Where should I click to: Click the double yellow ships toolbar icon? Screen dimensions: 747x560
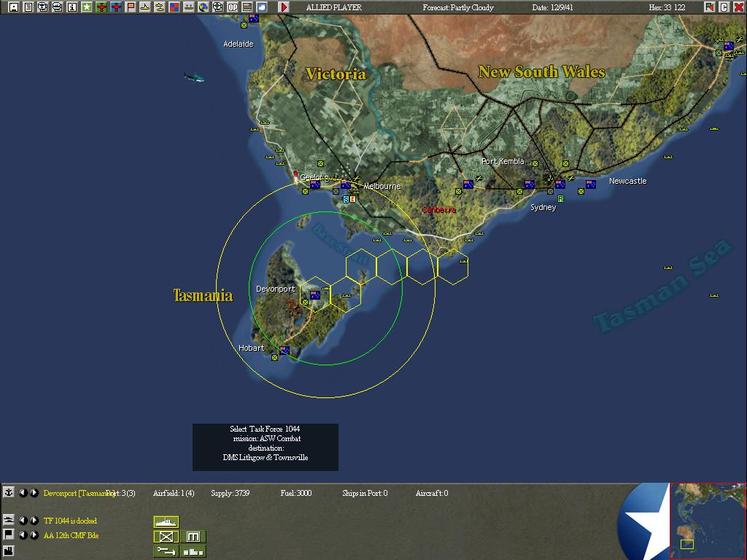pyautogui.click(x=160, y=7)
